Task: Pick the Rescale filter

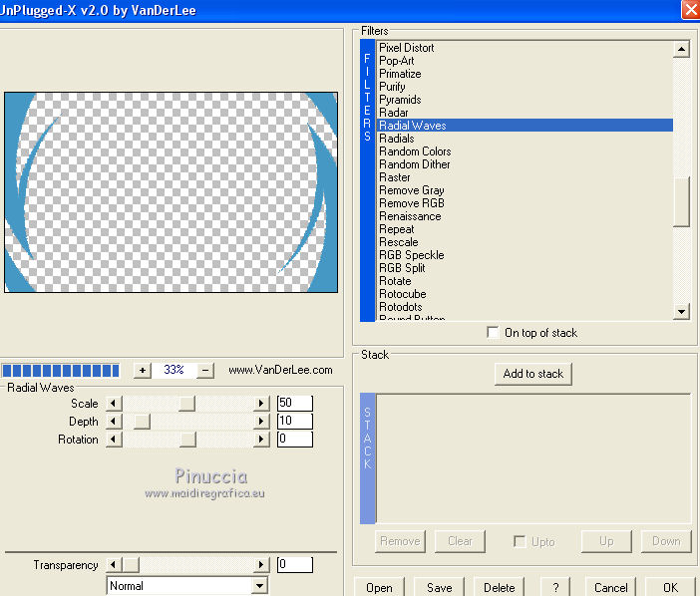Action: (x=525, y=242)
